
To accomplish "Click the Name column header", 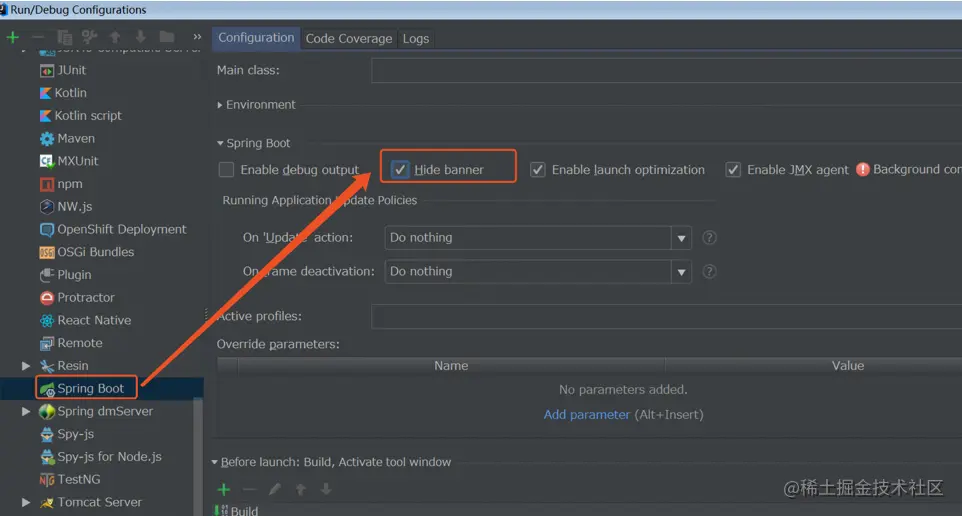I will pos(451,366).
